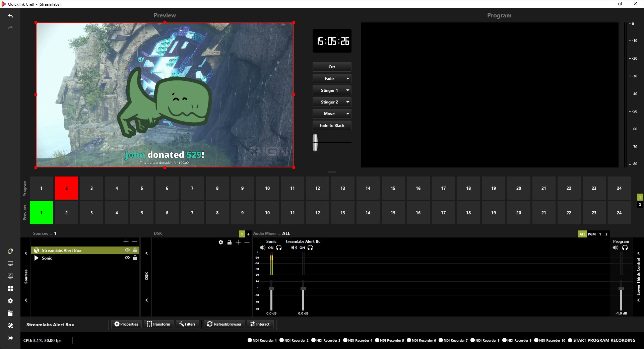Click the transition T-bar slider handle

click(x=315, y=142)
